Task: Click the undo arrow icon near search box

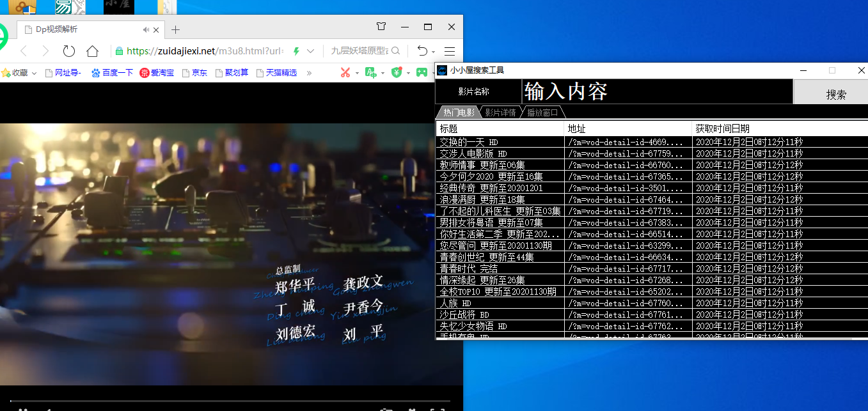Action: pos(423,50)
